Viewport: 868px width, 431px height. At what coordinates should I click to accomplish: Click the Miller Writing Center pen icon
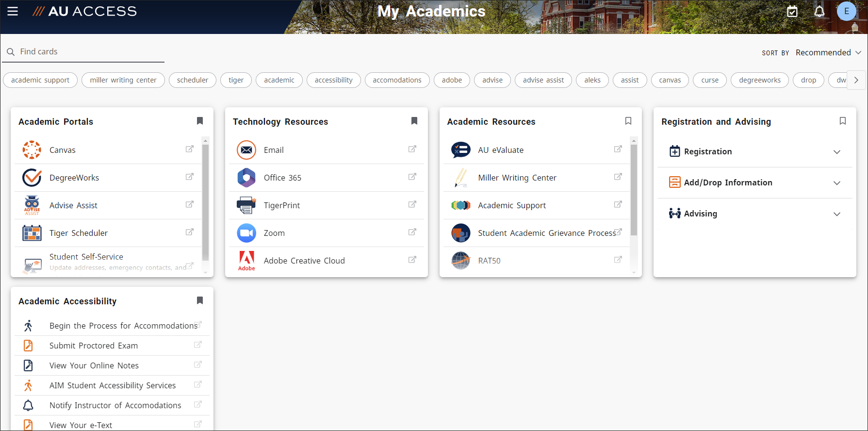pos(461,178)
